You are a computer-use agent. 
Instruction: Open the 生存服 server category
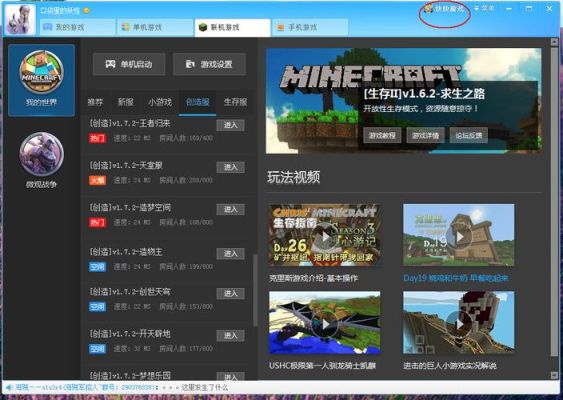point(235,102)
